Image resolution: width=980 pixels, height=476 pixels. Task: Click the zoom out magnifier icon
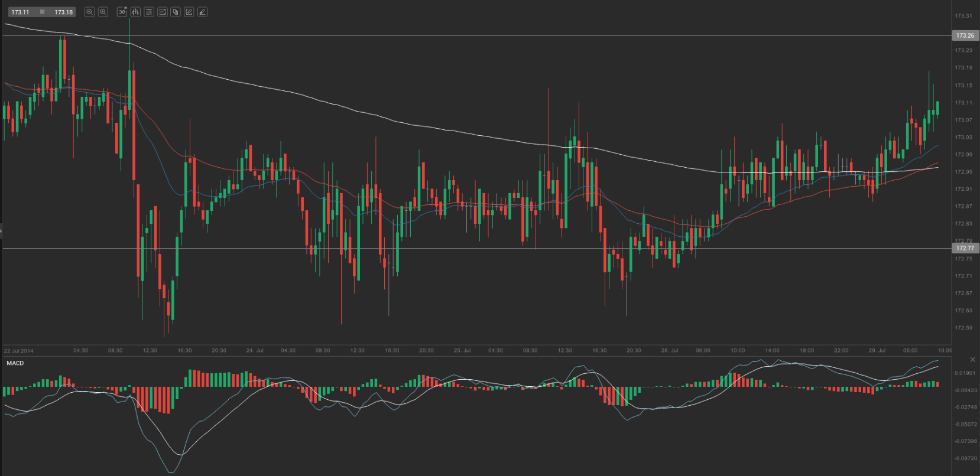tap(89, 12)
